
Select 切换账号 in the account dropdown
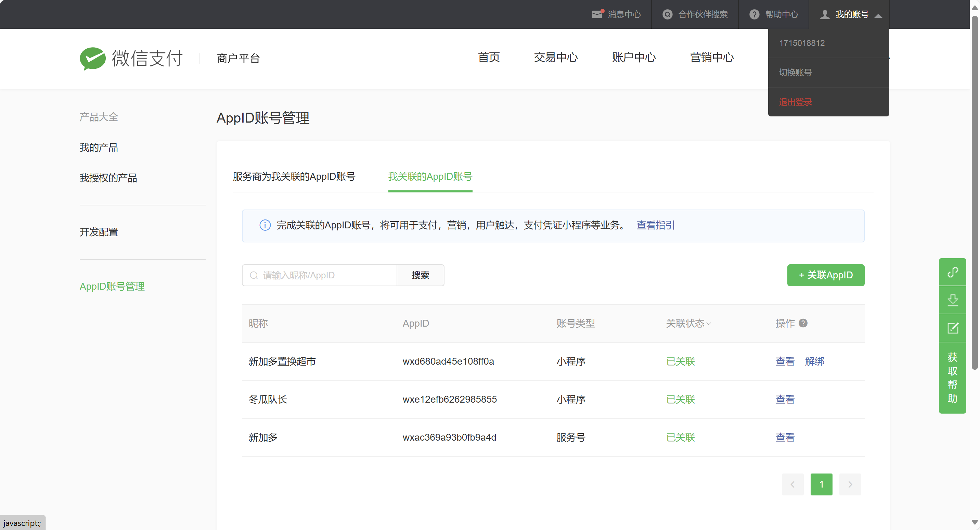click(795, 72)
